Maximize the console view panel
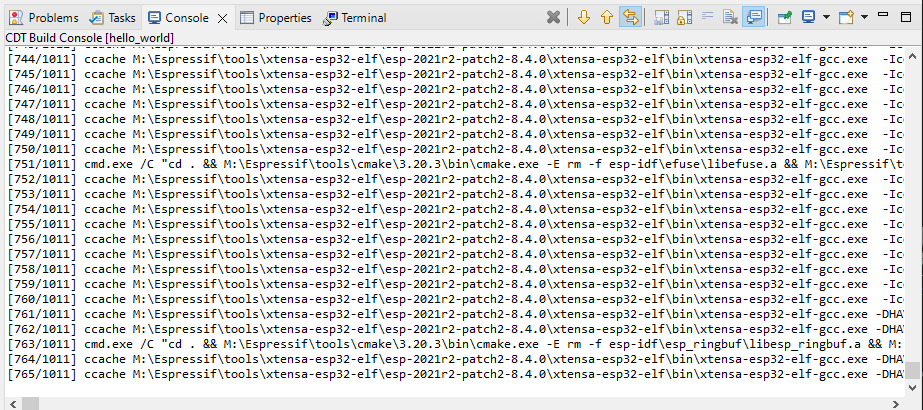The image size is (923, 410). click(906, 17)
